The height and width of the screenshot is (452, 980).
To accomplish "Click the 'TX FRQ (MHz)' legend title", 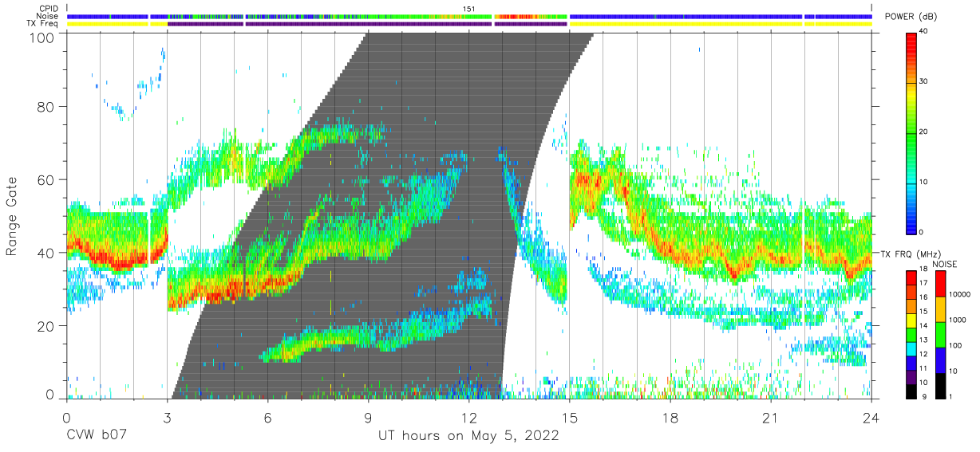I will [x=909, y=254].
